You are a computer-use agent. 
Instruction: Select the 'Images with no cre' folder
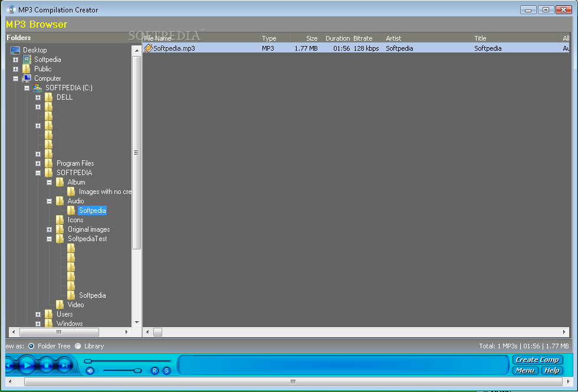[x=105, y=192]
